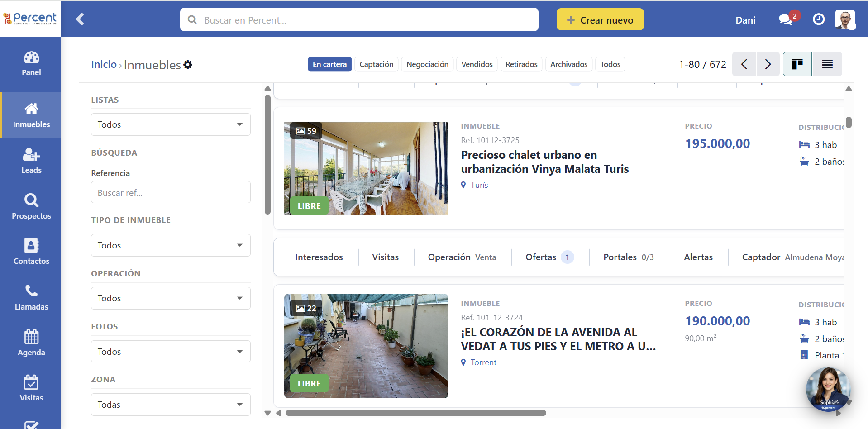The height and width of the screenshot is (429, 868).
Task: Open Alertas for the property
Action: [698, 257]
